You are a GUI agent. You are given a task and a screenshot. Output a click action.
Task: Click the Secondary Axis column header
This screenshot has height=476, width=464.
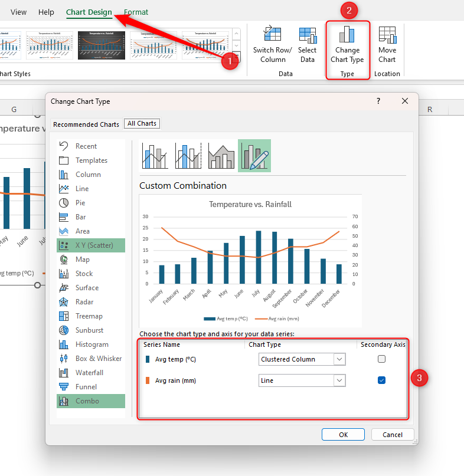click(383, 344)
